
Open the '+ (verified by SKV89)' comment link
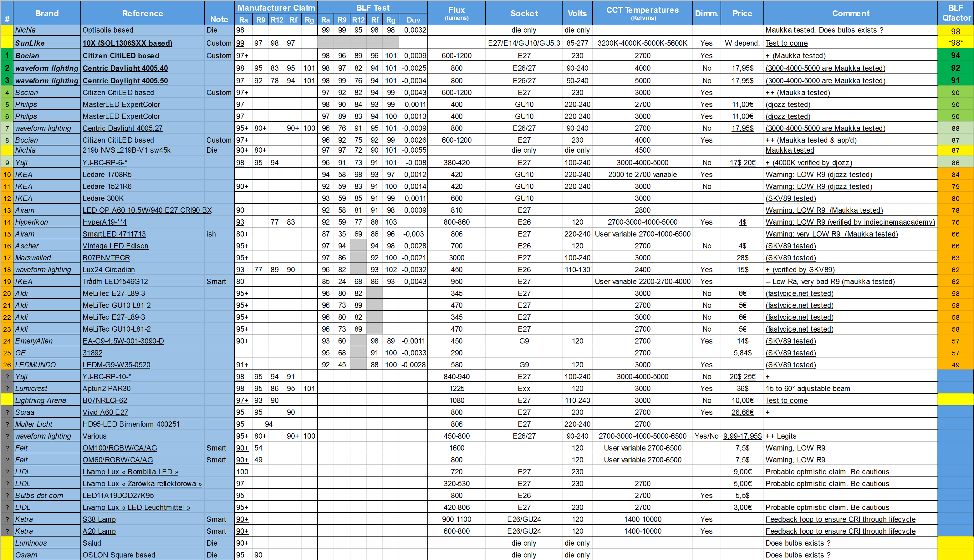coord(800,270)
